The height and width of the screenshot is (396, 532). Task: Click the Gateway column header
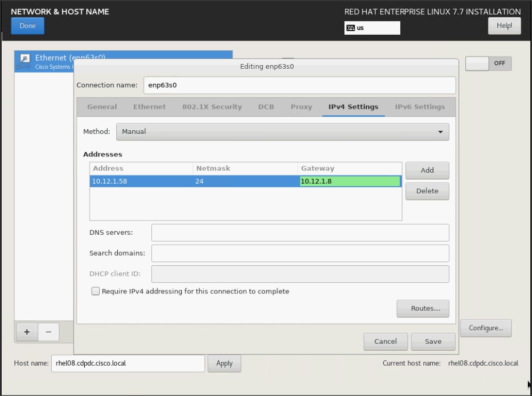350,169
